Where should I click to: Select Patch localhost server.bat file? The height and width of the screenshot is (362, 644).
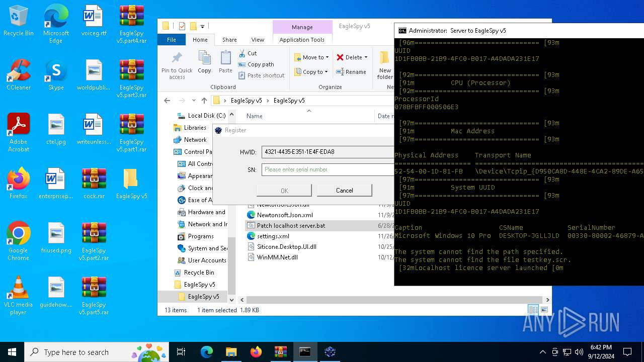pos(291,226)
